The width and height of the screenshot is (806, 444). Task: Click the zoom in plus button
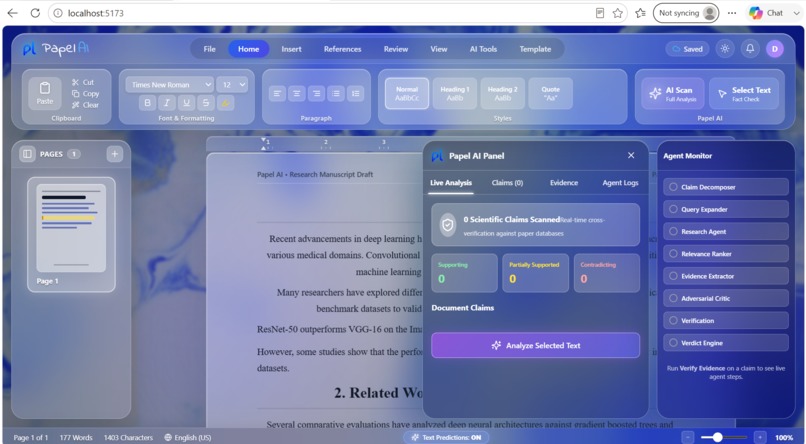760,437
